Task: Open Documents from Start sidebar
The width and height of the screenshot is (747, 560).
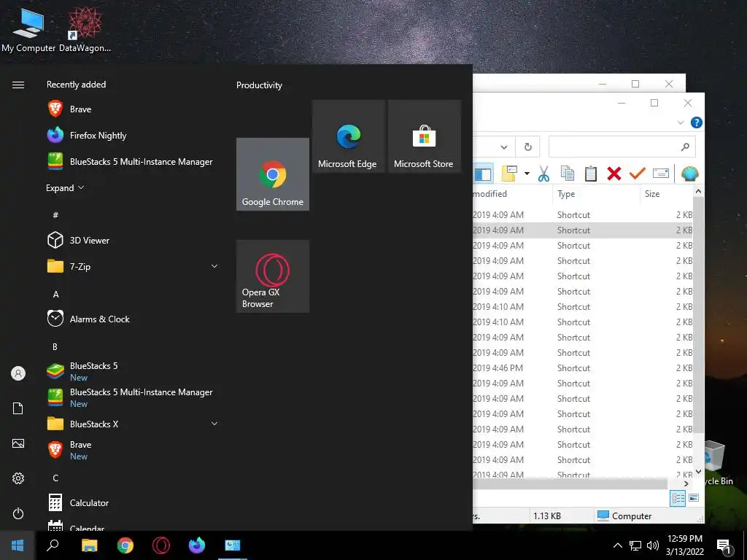Action: click(18, 408)
